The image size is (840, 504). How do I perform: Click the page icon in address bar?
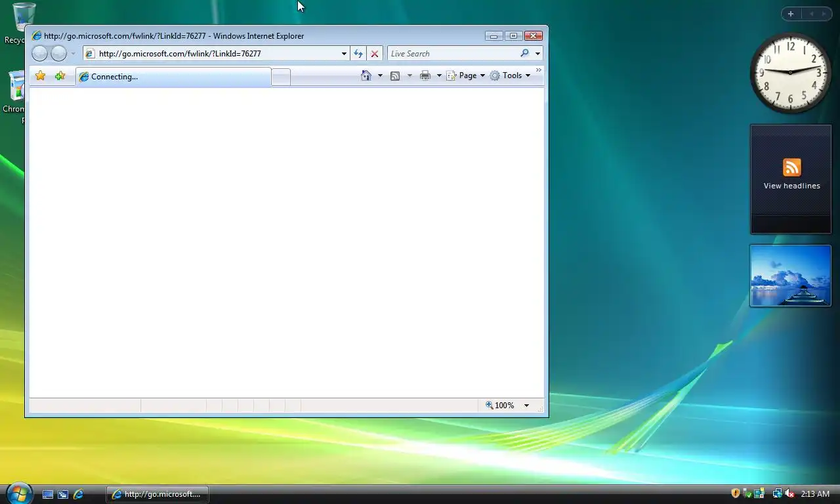click(91, 54)
